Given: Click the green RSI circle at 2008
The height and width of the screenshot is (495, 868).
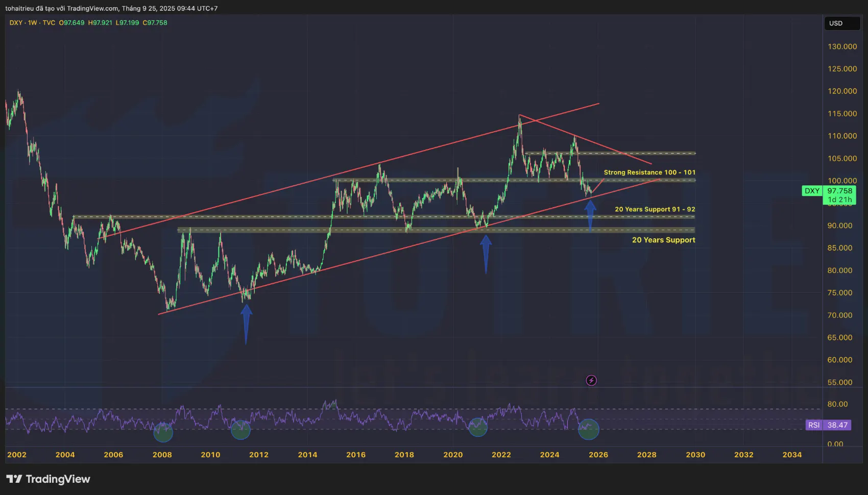Looking at the screenshot, I should point(163,432).
